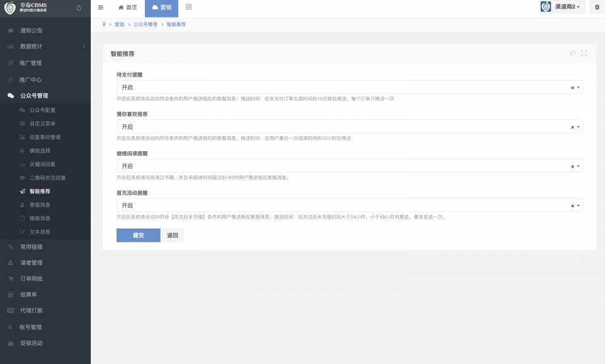Open the 继续阅读提醒 dropdown
The image size is (605, 364).
pyautogui.click(x=350, y=166)
